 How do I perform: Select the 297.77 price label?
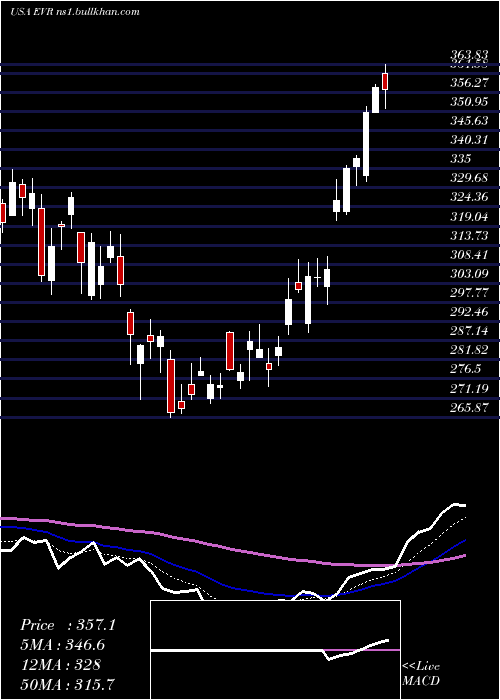point(469,292)
